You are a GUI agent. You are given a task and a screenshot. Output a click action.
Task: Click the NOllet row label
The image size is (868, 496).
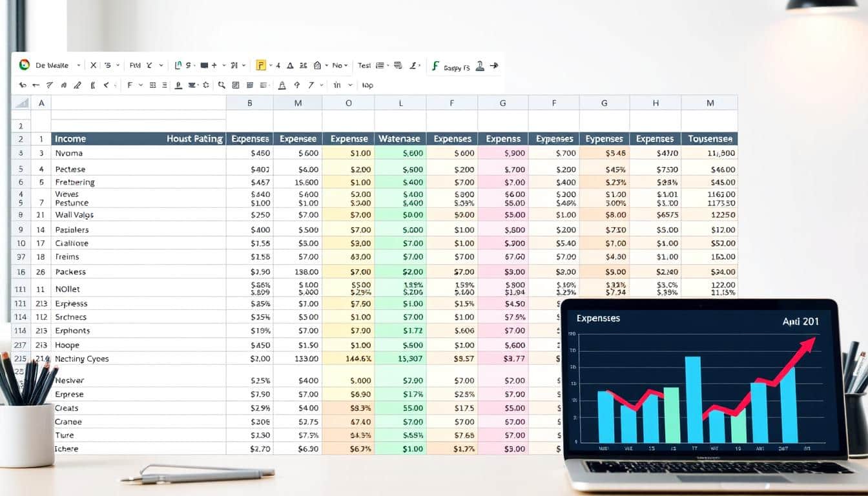tap(68, 289)
